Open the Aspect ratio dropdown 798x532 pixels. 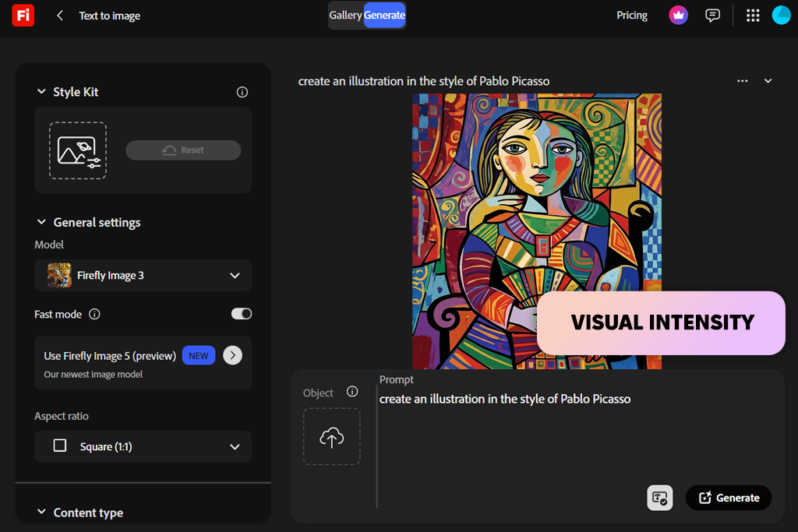click(x=143, y=446)
